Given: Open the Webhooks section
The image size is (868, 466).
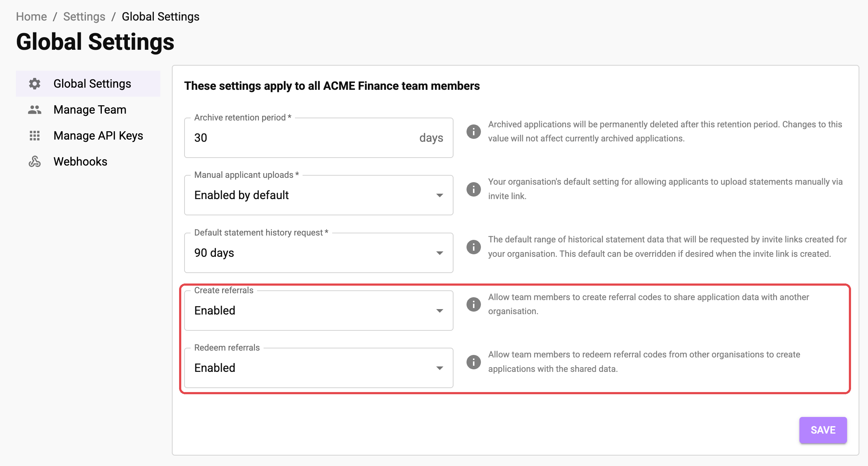Looking at the screenshot, I should click(88, 162).
